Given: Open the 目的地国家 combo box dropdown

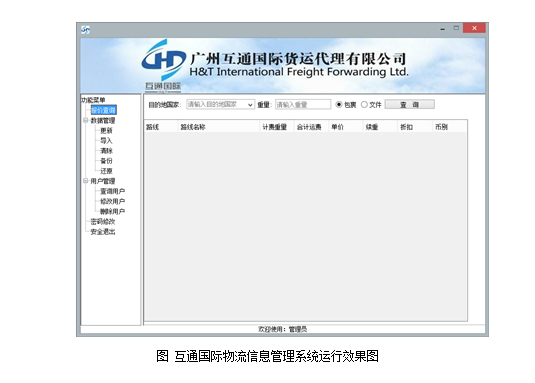Looking at the screenshot, I should pos(250,105).
